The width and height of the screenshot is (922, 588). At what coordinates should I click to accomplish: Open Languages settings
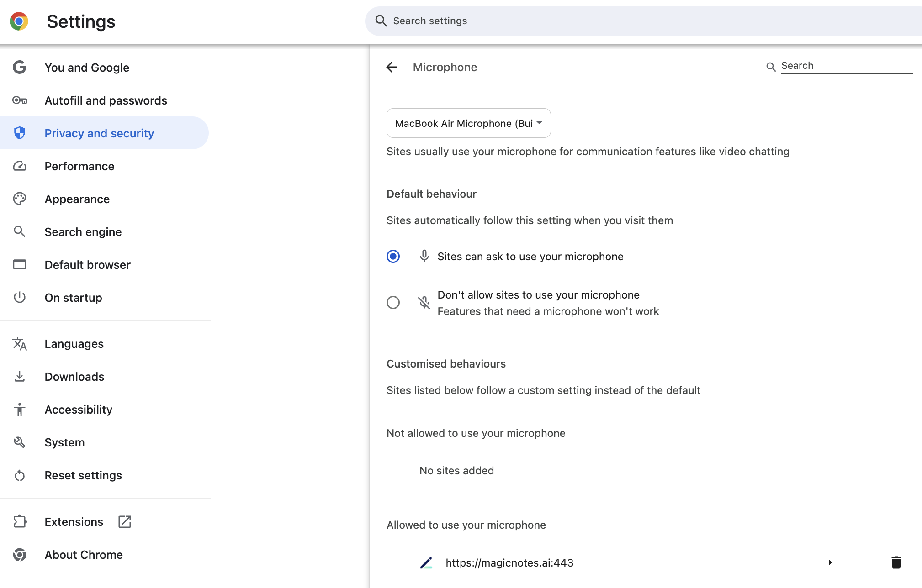(74, 344)
